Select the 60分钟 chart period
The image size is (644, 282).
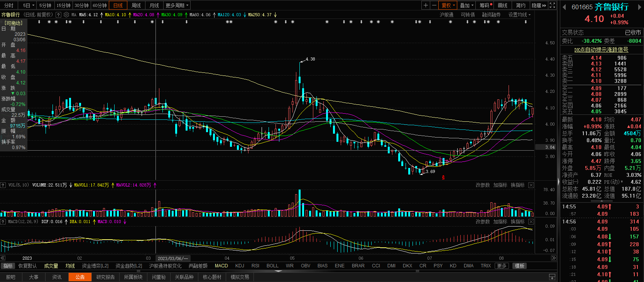[100, 5]
